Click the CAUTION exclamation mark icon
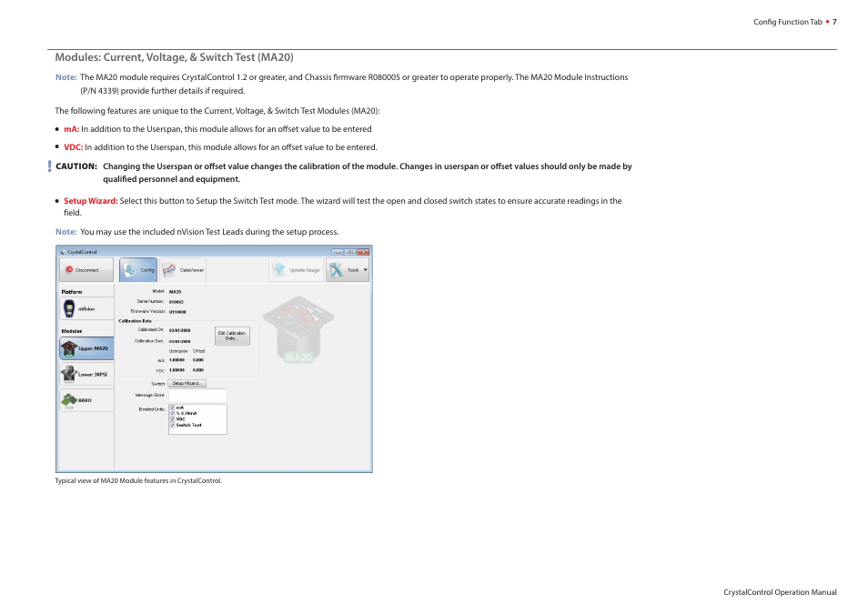Screen dimensions: 868x614 click(x=49, y=166)
